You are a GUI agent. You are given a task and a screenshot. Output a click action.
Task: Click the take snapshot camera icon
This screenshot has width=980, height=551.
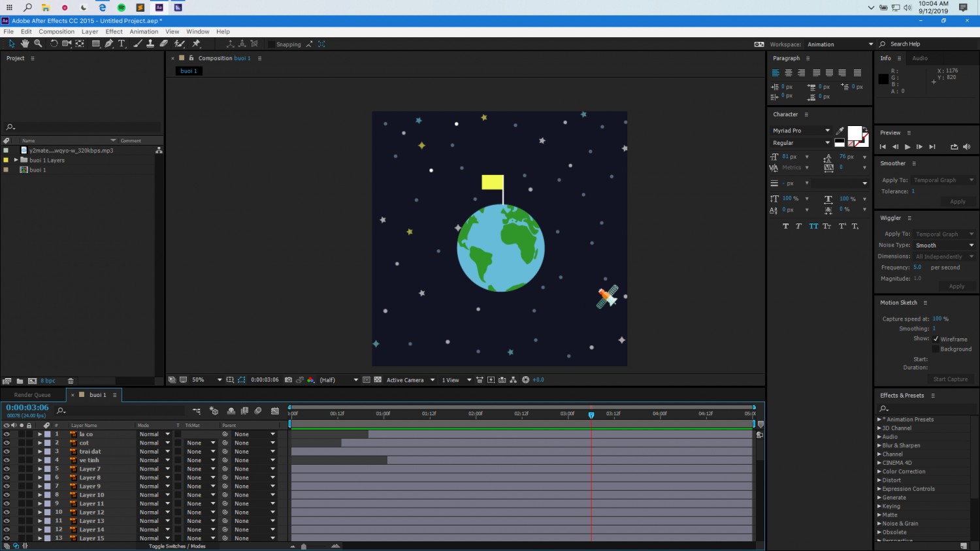pos(288,380)
